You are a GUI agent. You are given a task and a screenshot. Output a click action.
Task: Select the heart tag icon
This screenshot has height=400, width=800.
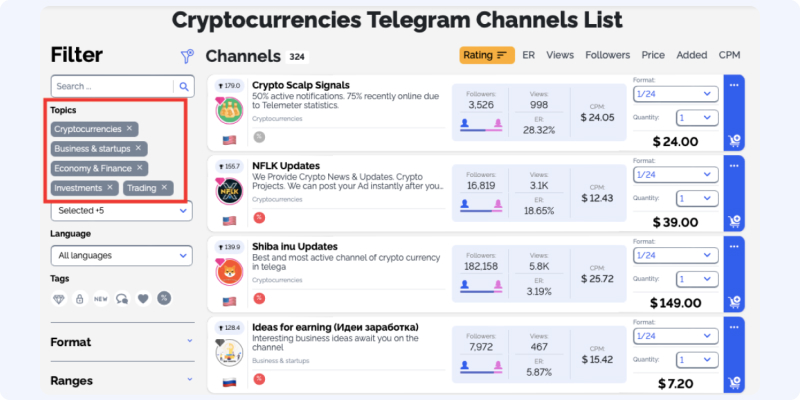point(143,298)
